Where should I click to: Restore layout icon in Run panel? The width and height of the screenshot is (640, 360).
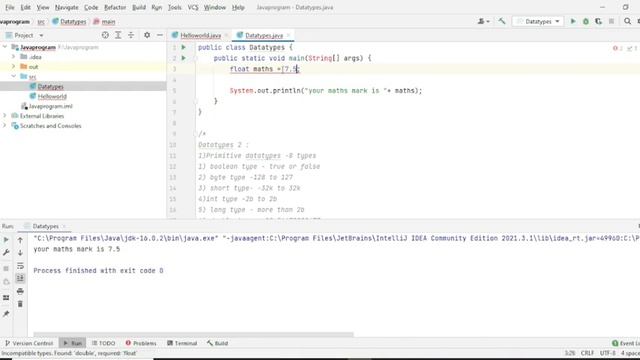pyautogui.click(x=6, y=298)
